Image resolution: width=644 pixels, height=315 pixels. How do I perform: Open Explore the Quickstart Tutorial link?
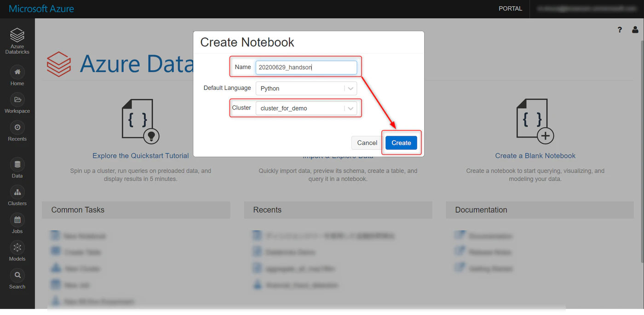141,156
